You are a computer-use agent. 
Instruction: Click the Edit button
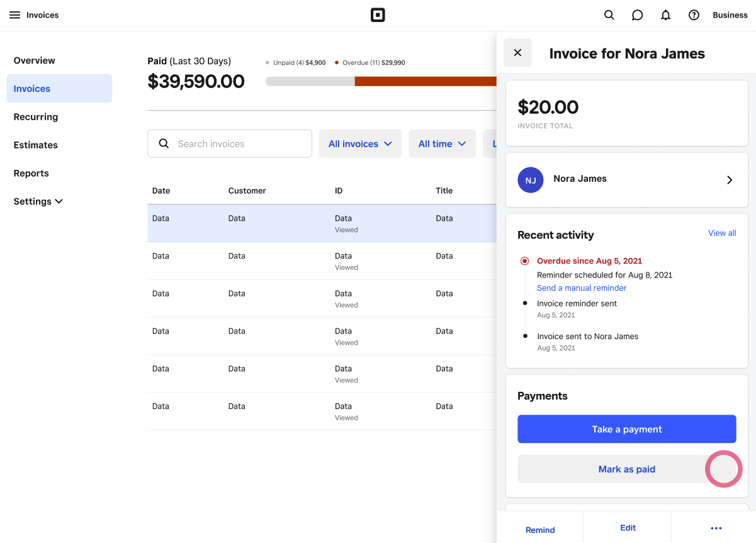click(x=628, y=528)
